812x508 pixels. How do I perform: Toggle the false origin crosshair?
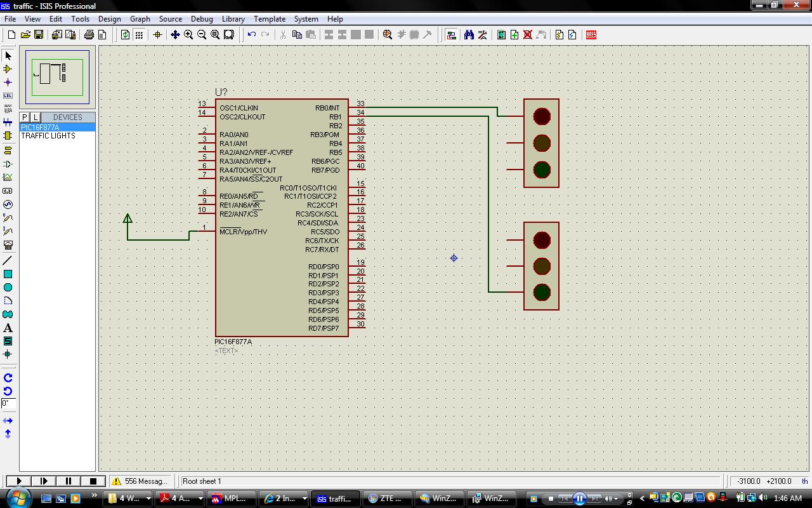(157, 35)
